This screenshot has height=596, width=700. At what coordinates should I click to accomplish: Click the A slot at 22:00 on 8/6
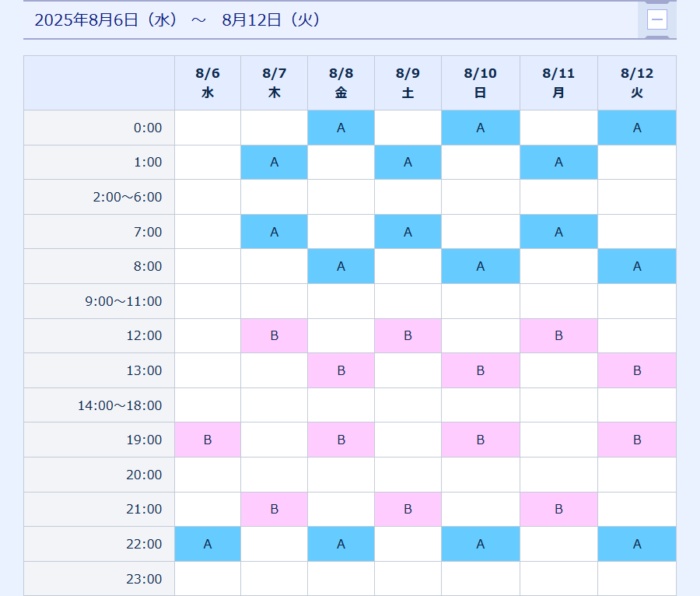coord(208,544)
